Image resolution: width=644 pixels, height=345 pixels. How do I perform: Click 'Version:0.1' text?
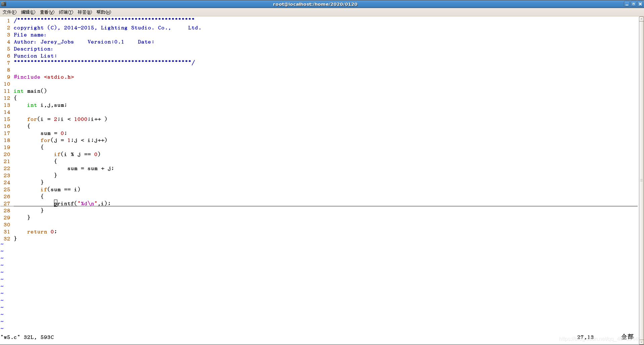coord(106,42)
